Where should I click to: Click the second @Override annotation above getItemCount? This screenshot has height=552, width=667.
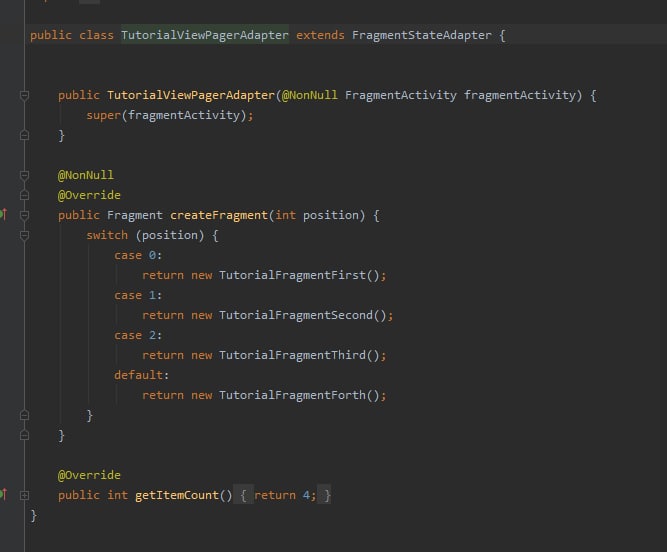point(89,475)
